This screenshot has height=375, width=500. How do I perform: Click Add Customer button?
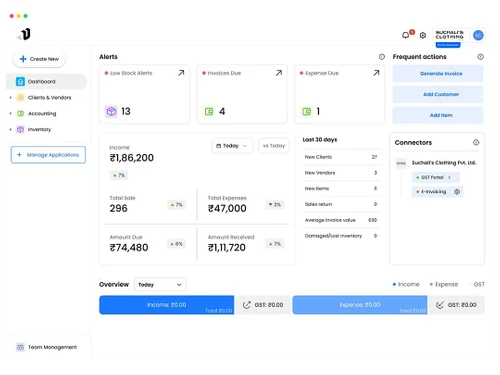pos(438,94)
